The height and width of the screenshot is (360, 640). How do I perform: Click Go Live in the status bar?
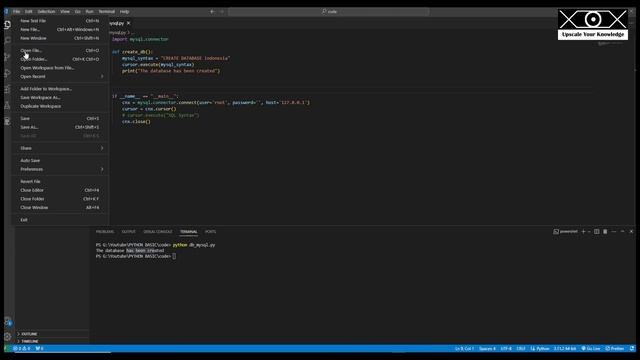tap(591, 349)
